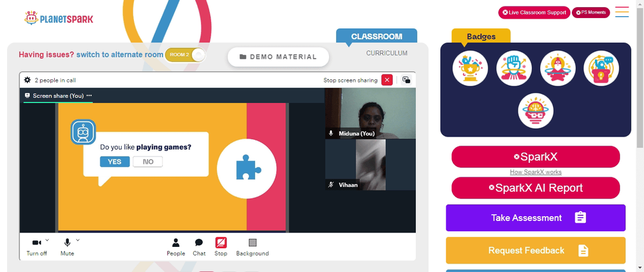Click PS Moments button

pyautogui.click(x=591, y=12)
